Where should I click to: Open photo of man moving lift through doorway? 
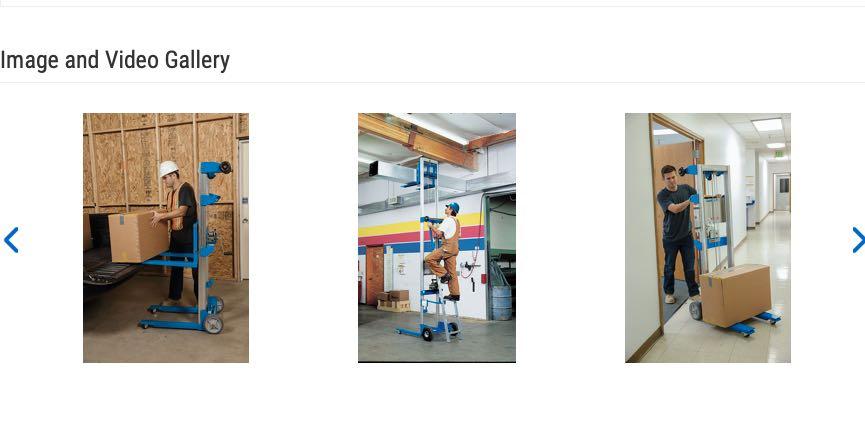[x=708, y=238]
